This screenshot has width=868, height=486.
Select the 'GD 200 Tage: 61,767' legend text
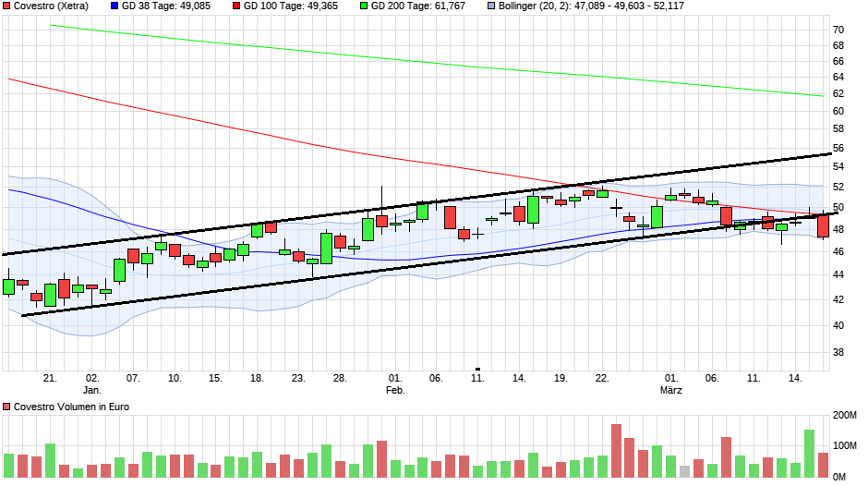click(418, 6)
